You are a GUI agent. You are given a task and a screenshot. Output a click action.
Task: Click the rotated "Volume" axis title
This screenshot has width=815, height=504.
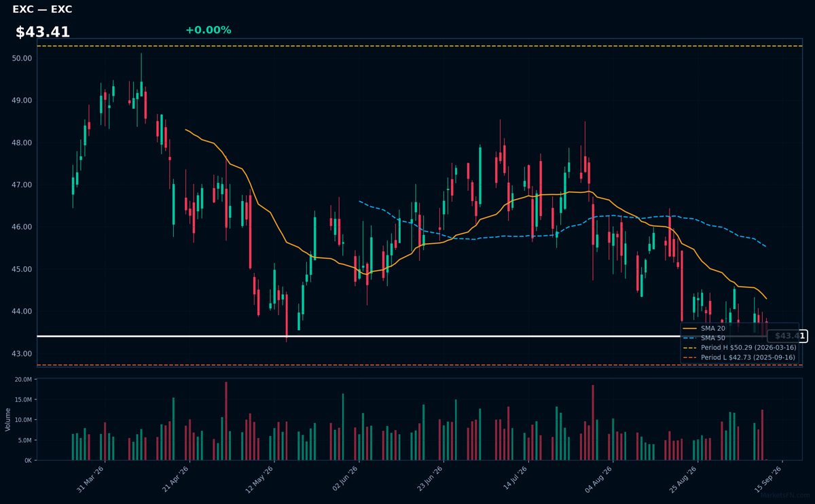pos(7,419)
